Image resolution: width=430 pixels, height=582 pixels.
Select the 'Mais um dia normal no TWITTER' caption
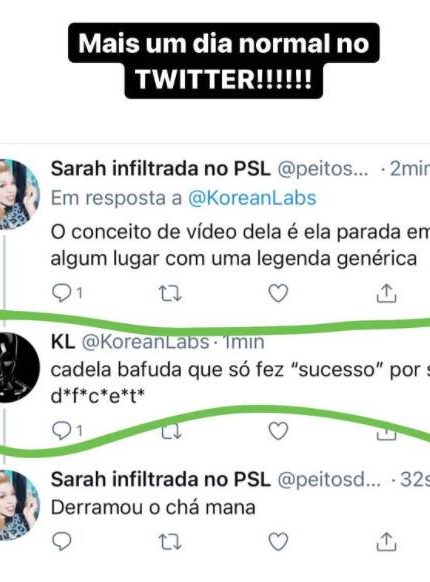click(224, 61)
